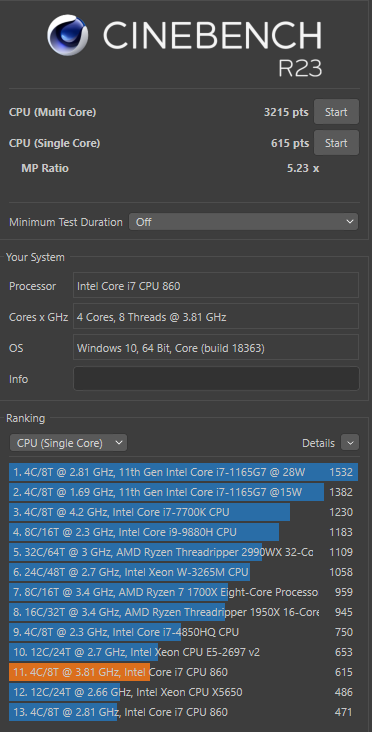Select ranking row 4 Core i9-9880H

pyautogui.click(x=183, y=532)
